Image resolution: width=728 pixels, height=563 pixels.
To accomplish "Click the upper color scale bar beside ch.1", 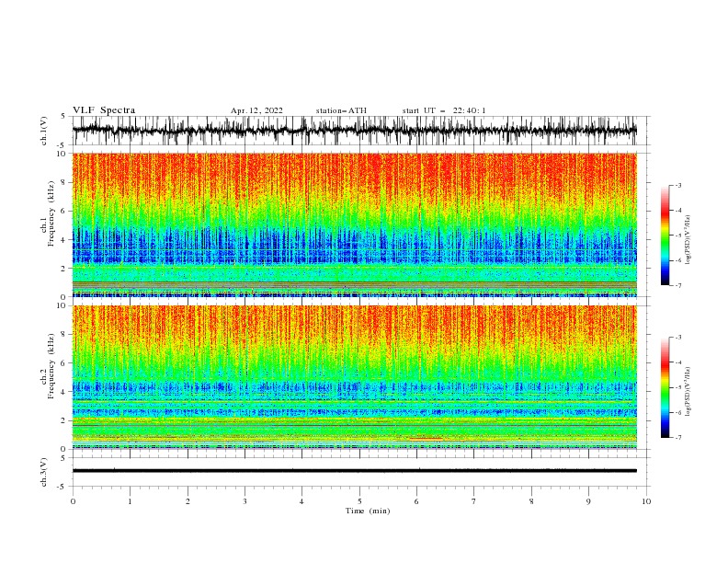I will point(665,236).
